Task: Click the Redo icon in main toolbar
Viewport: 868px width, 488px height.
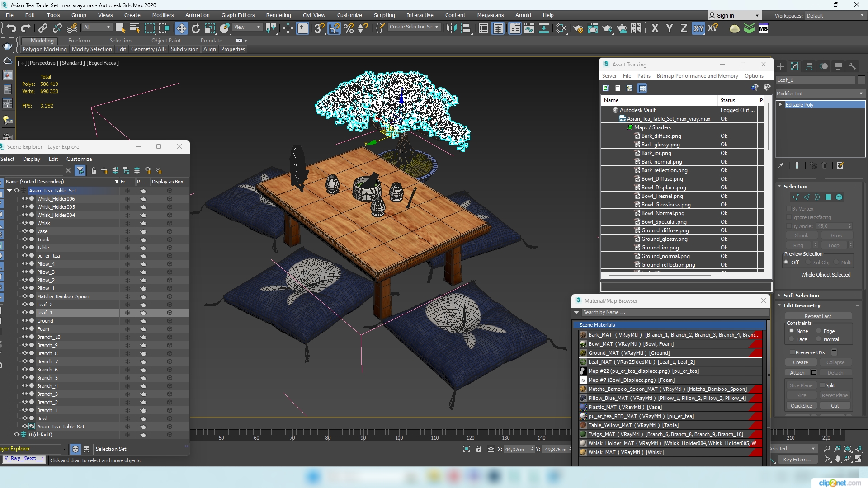Action: 26,28
